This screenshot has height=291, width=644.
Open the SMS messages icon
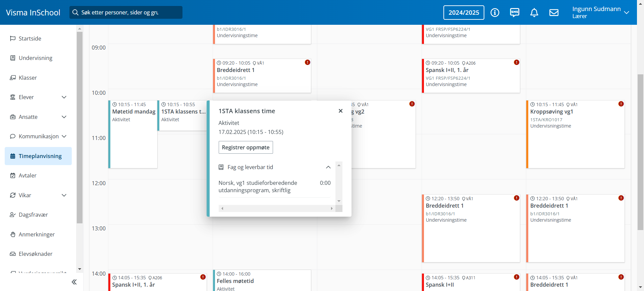point(515,13)
